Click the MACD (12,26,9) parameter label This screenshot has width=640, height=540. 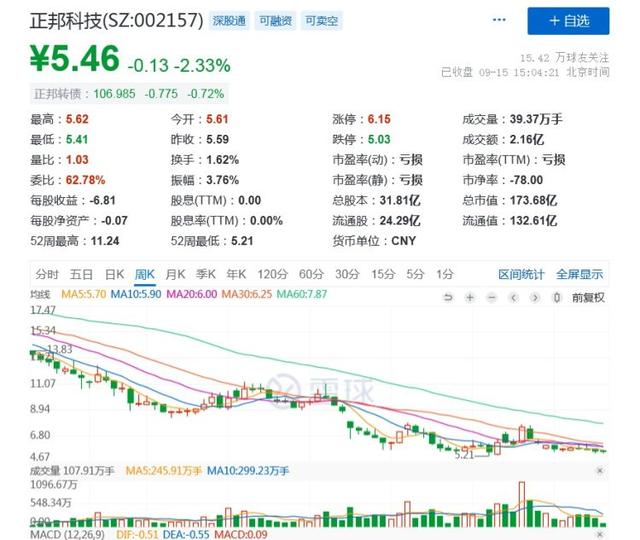tap(67, 534)
